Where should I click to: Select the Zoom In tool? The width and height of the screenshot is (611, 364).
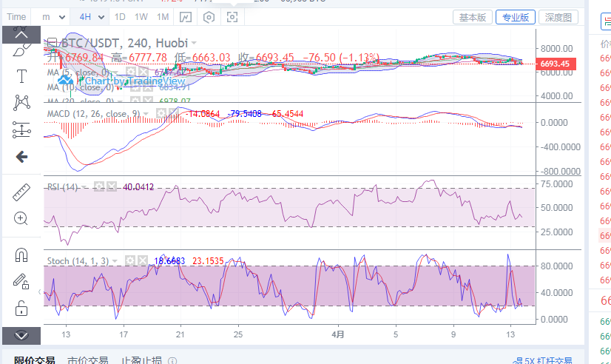tap(21, 219)
